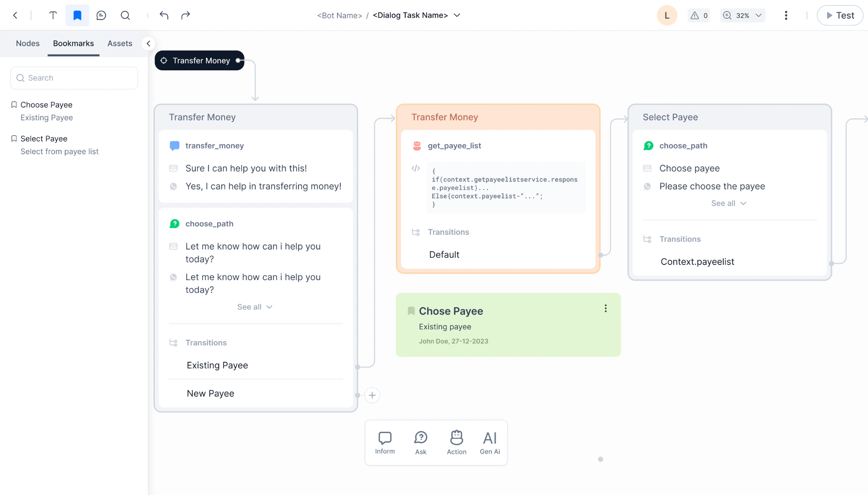Screen dimensions: 868x495
Task: Collapse the left sidebar panel chevron
Action: pyautogui.click(x=148, y=44)
